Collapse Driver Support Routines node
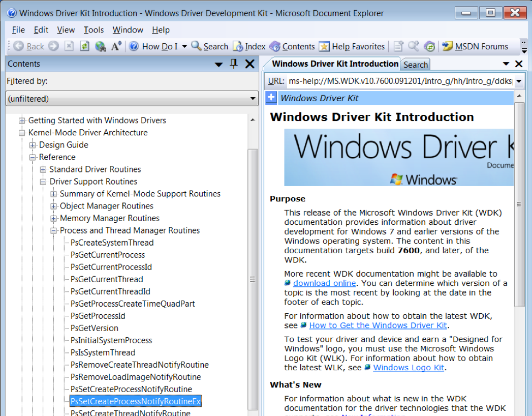The image size is (532, 416). click(x=43, y=182)
